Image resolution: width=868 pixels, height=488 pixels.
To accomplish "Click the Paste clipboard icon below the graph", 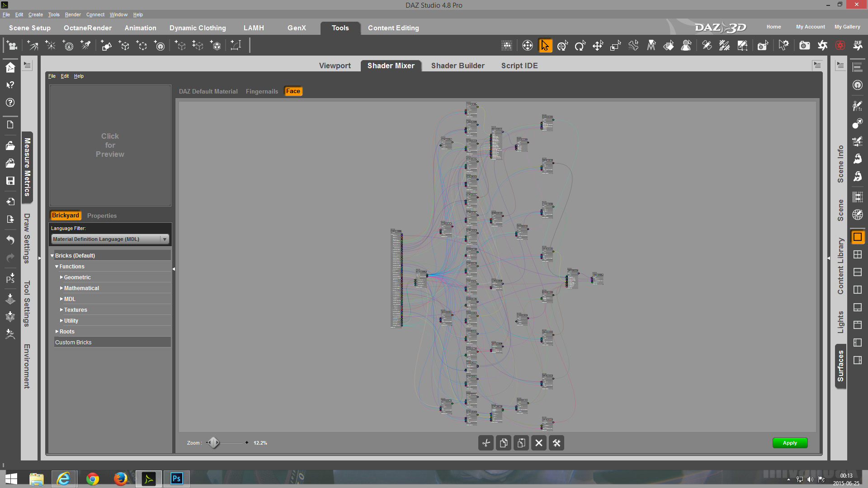I will click(x=521, y=443).
